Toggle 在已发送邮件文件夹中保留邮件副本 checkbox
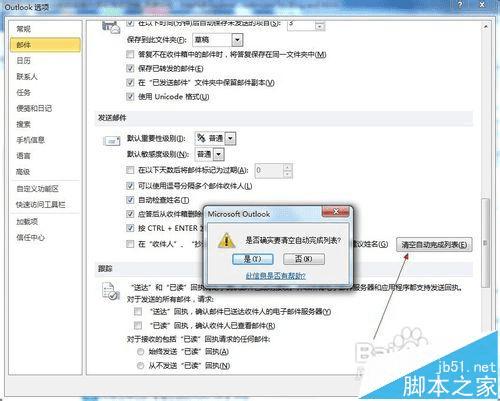The width and height of the screenshot is (500, 401). click(130, 82)
